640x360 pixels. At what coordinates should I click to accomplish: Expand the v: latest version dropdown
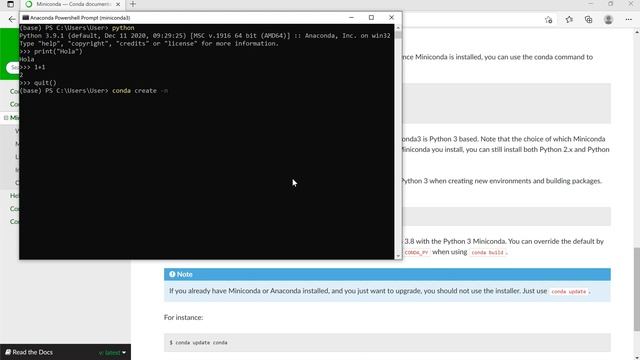112,352
